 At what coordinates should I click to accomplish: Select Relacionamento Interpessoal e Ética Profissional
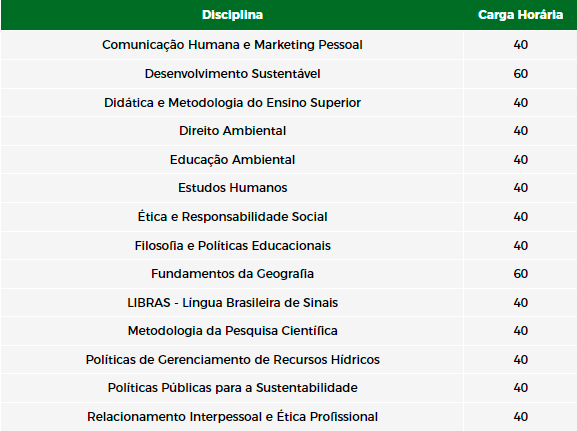232,417
